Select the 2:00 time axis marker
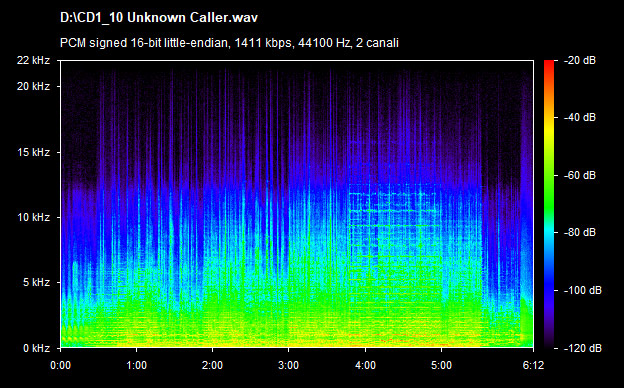Viewport: 624px width, 388px height. point(212,365)
